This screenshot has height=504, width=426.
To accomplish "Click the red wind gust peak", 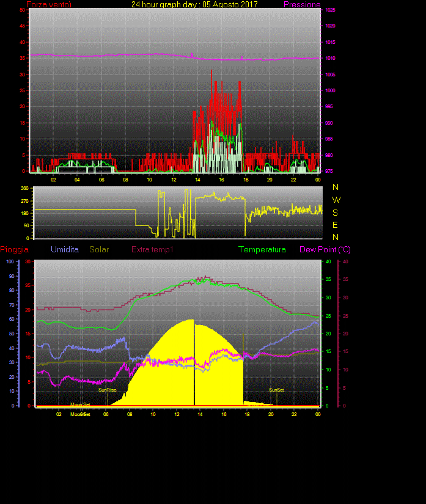I will pos(211,70).
